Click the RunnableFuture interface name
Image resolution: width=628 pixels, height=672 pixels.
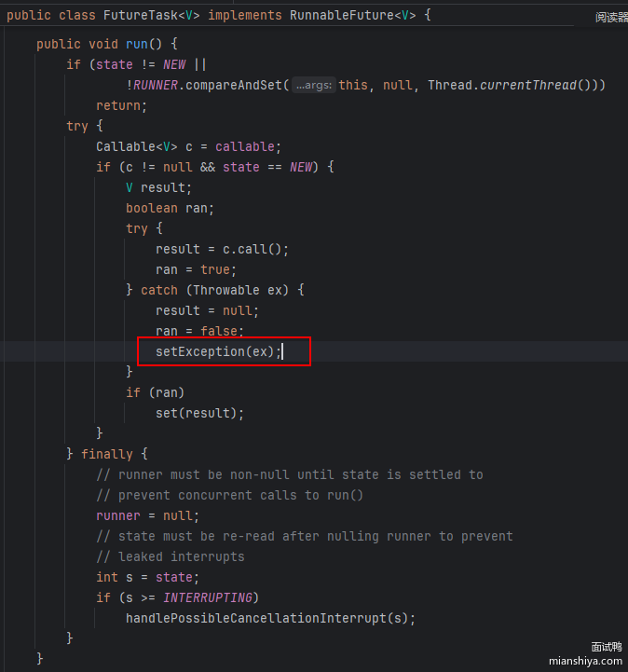[x=344, y=16]
